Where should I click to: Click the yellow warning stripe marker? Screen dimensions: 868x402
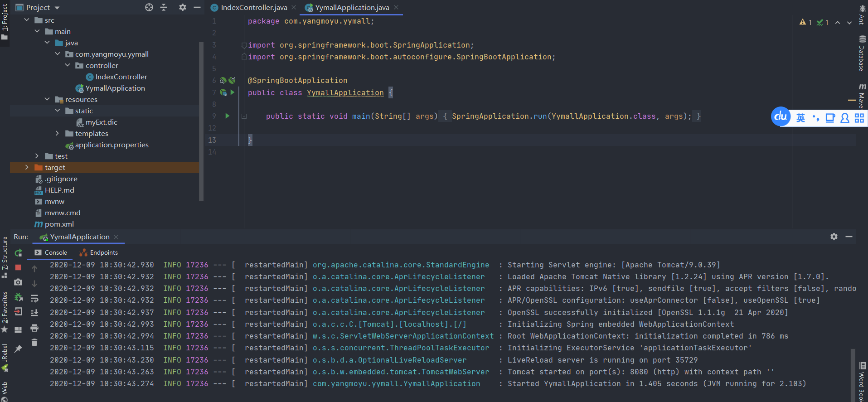pyautogui.click(x=852, y=100)
